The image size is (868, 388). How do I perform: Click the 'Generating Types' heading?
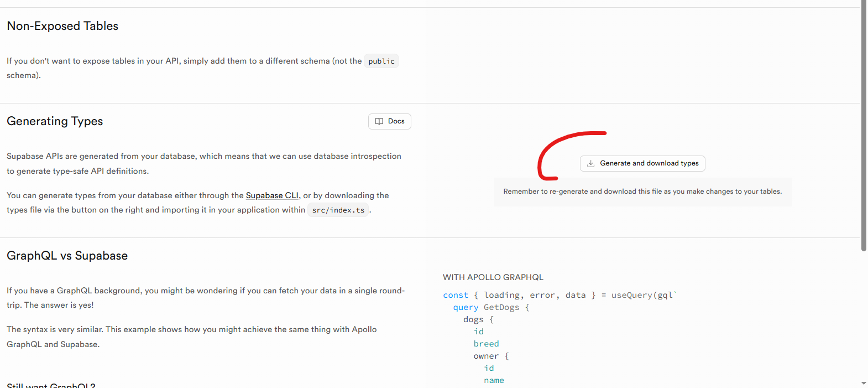coord(55,121)
